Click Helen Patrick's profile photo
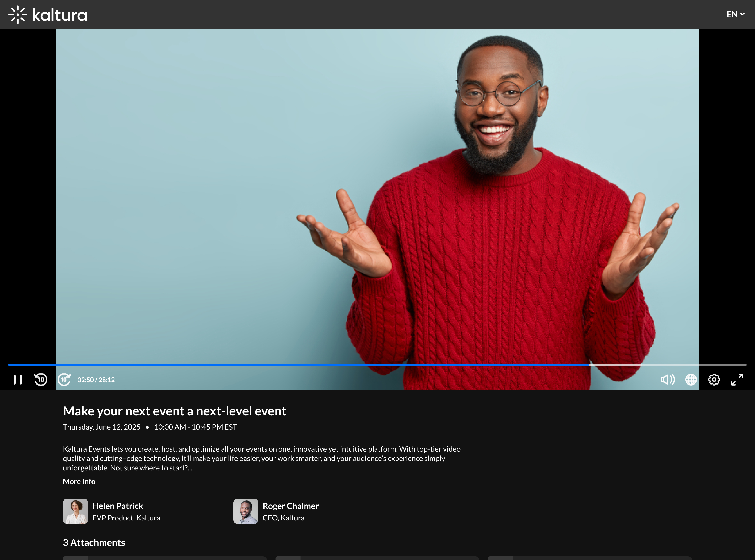 click(75, 511)
